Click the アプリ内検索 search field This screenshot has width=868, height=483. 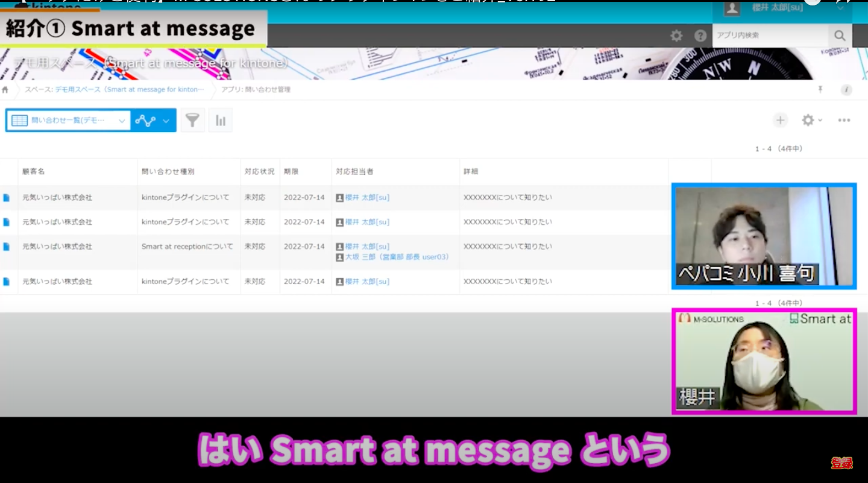770,36
